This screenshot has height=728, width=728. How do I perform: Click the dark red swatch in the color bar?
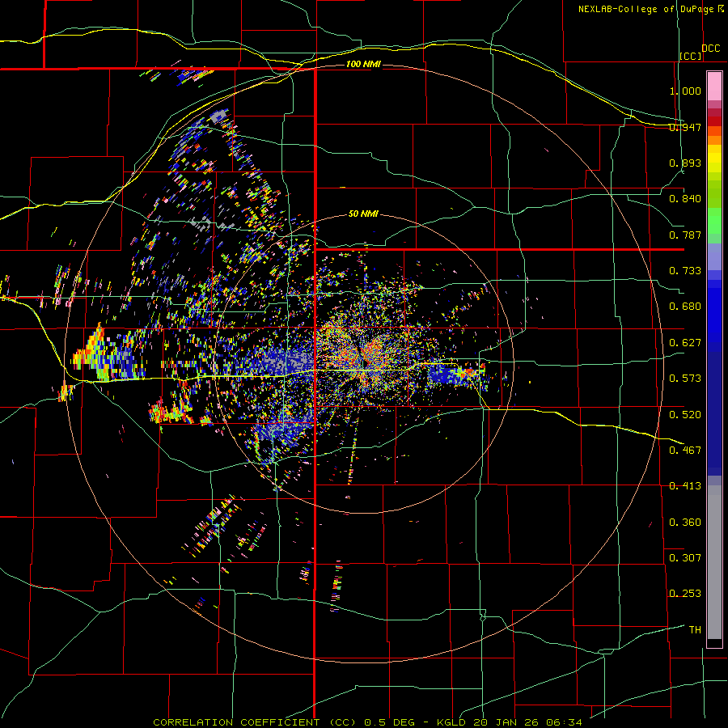[714, 121]
